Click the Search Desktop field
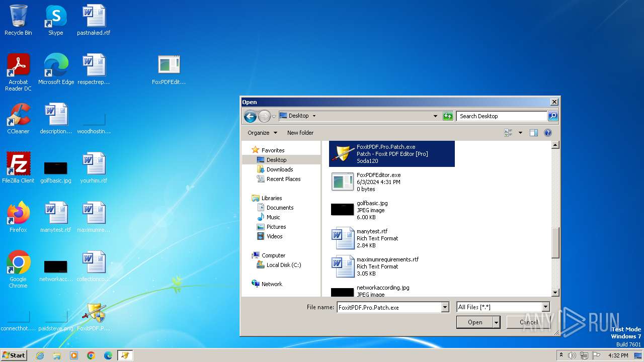Image resolution: width=644 pixels, height=362 pixels. [x=502, y=116]
